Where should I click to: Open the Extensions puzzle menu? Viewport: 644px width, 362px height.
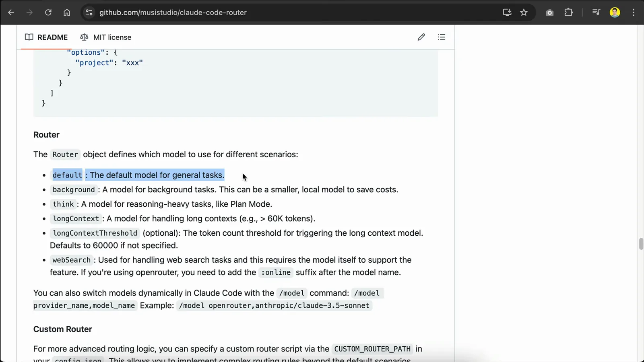point(568,12)
